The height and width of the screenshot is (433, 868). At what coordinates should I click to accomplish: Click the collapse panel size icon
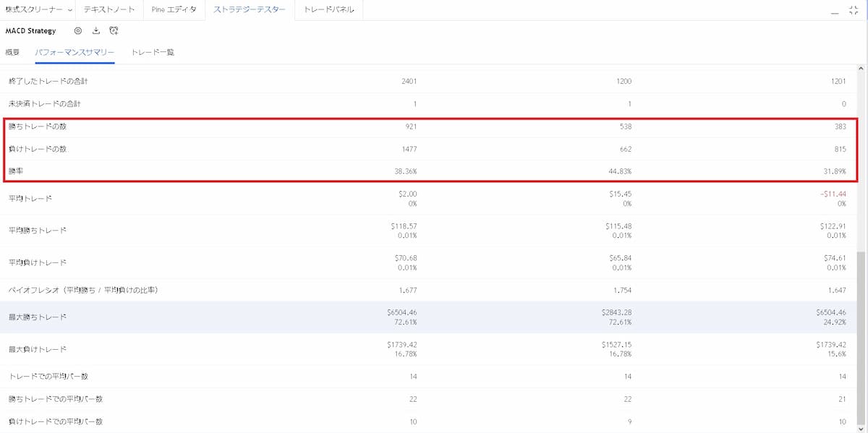pyautogui.click(x=854, y=10)
